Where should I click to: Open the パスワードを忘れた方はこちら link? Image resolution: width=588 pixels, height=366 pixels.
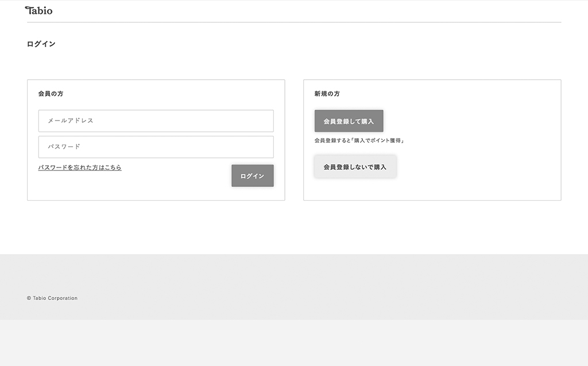click(x=80, y=168)
